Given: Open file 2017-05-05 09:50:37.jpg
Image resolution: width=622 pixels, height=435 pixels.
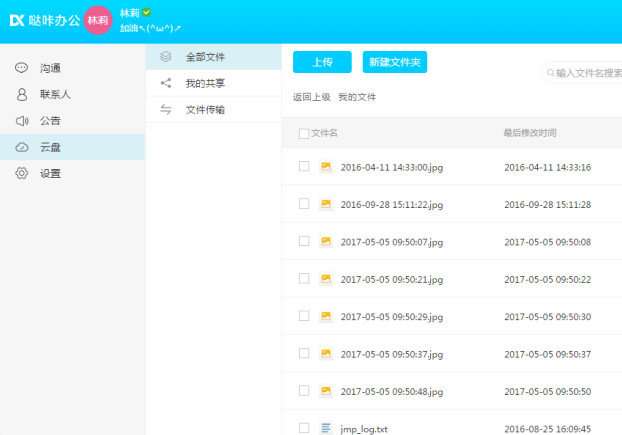Looking at the screenshot, I should pos(392,354).
